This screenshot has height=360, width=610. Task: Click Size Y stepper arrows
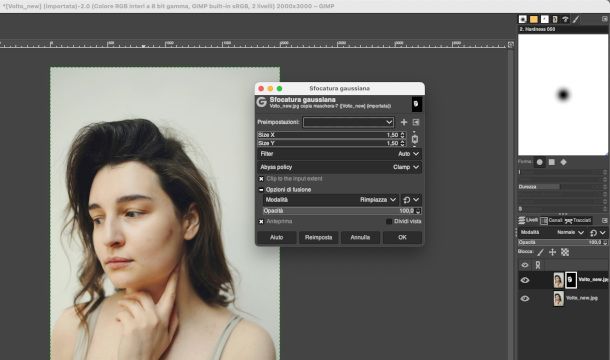pyautogui.click(x=403, y=143)
